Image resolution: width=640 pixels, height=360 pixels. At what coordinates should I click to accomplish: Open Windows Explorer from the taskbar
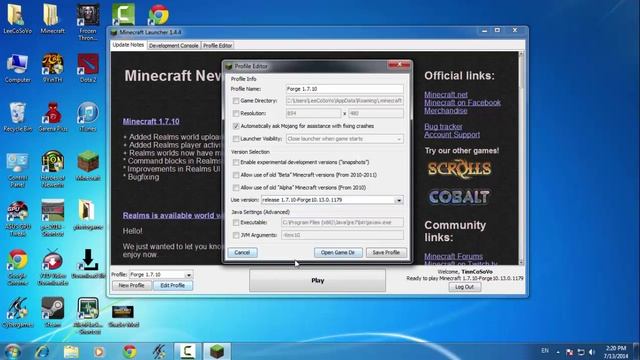(71, 351)
